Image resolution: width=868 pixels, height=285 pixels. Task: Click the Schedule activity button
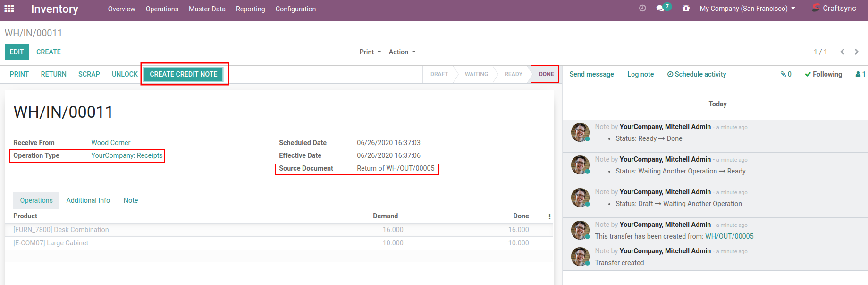pos(697,74)
